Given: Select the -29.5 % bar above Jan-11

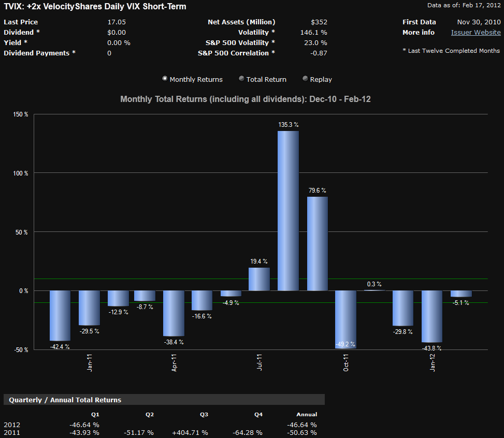Looking at the screenshot, I should pos(90,308).
